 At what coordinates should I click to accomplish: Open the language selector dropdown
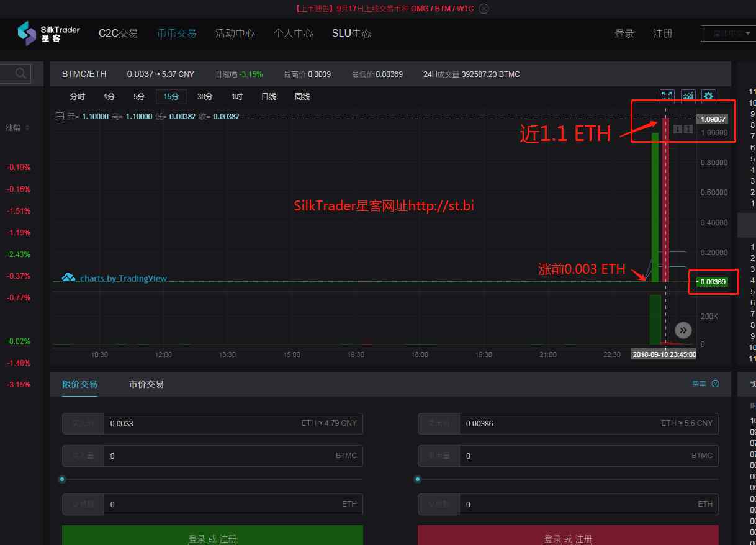tap(728, 34)
